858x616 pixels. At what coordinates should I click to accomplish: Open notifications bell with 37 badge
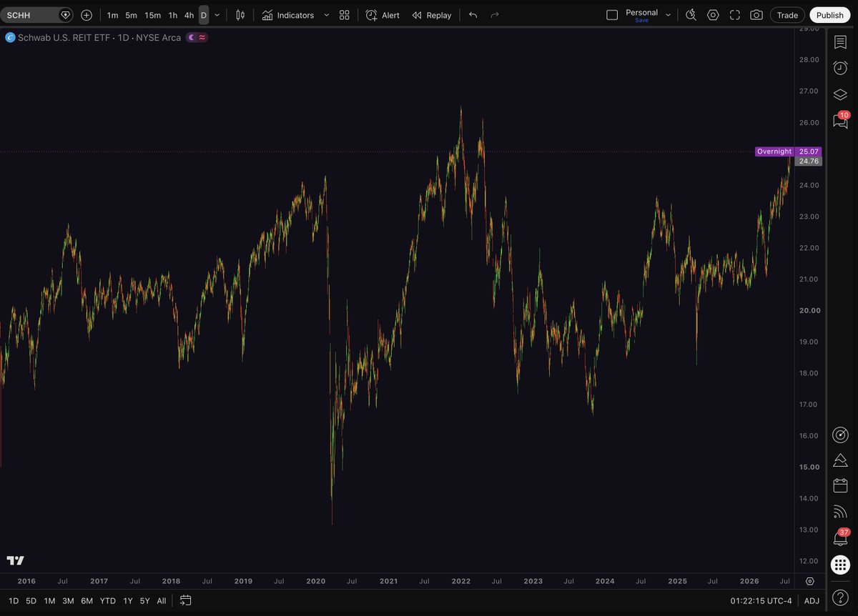point(841,537)
